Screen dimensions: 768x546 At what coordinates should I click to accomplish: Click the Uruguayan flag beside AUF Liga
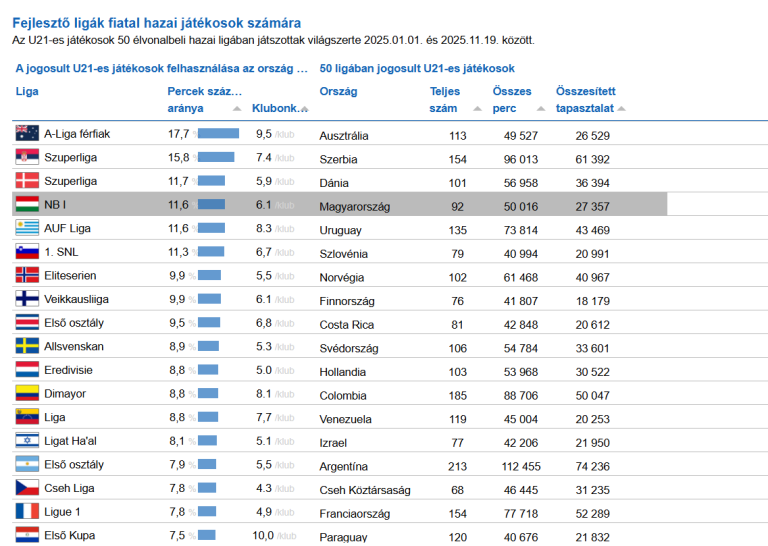(x=27, y=228)
